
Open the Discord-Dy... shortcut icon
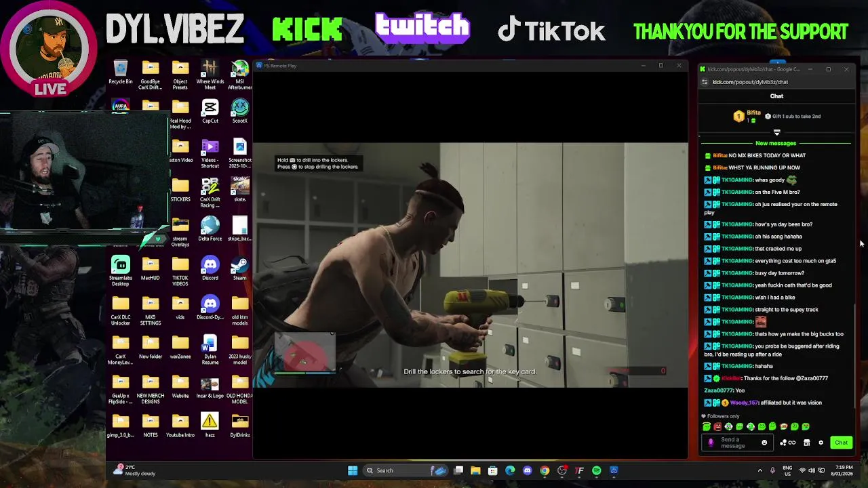tap(210, 308)
